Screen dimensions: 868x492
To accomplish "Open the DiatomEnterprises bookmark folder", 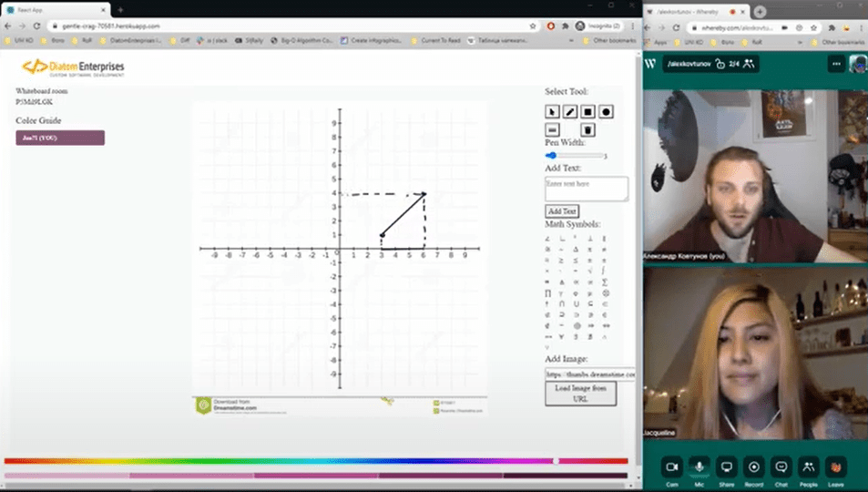I will 131,40.
